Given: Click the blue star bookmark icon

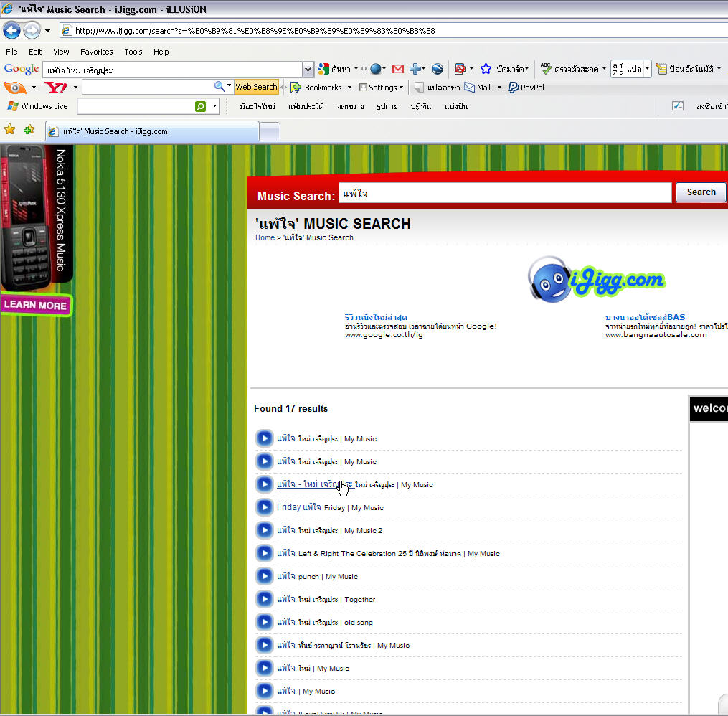Looking at the screenshot, I should click(486, 69).
